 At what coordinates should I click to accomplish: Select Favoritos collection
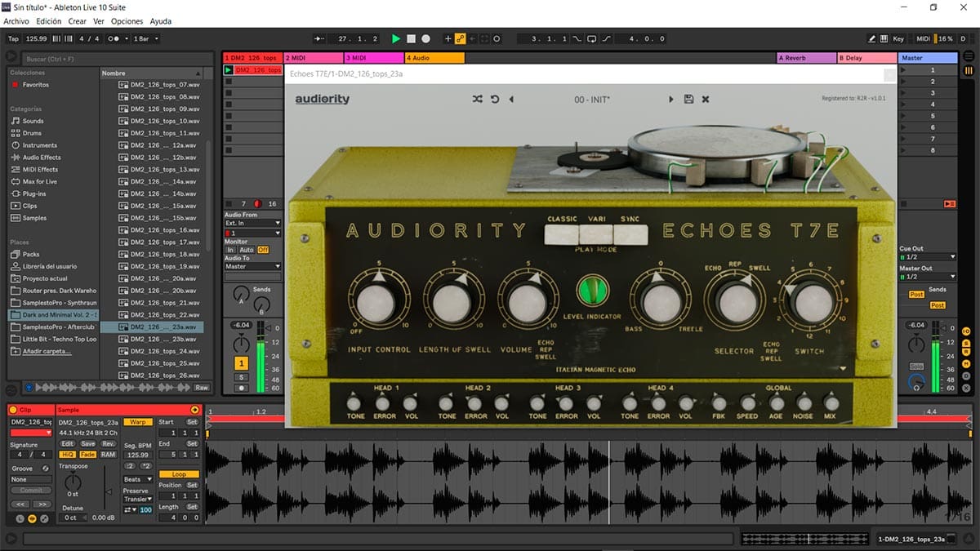tap(35, 85)
